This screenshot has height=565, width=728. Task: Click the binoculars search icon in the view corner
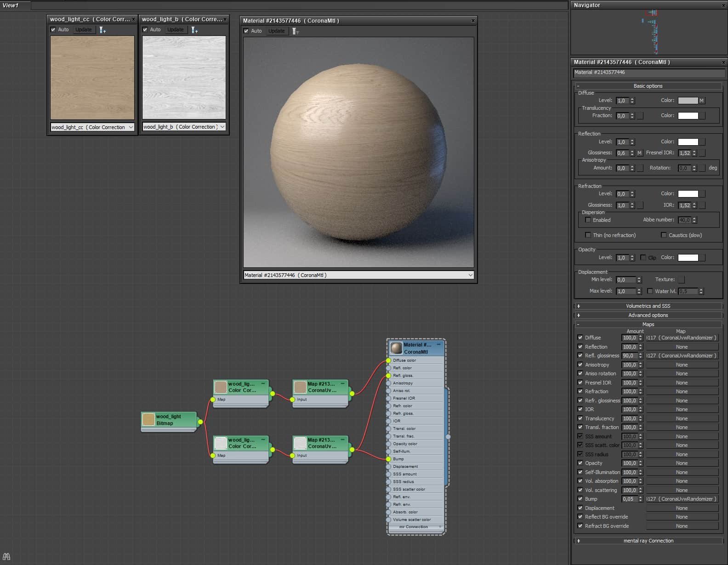coord(6,556)
